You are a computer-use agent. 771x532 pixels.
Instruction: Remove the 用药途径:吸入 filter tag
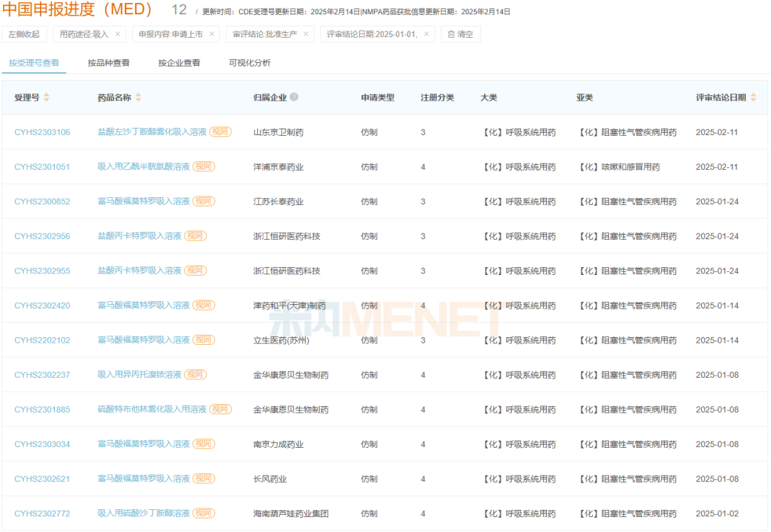click(118, 34)
